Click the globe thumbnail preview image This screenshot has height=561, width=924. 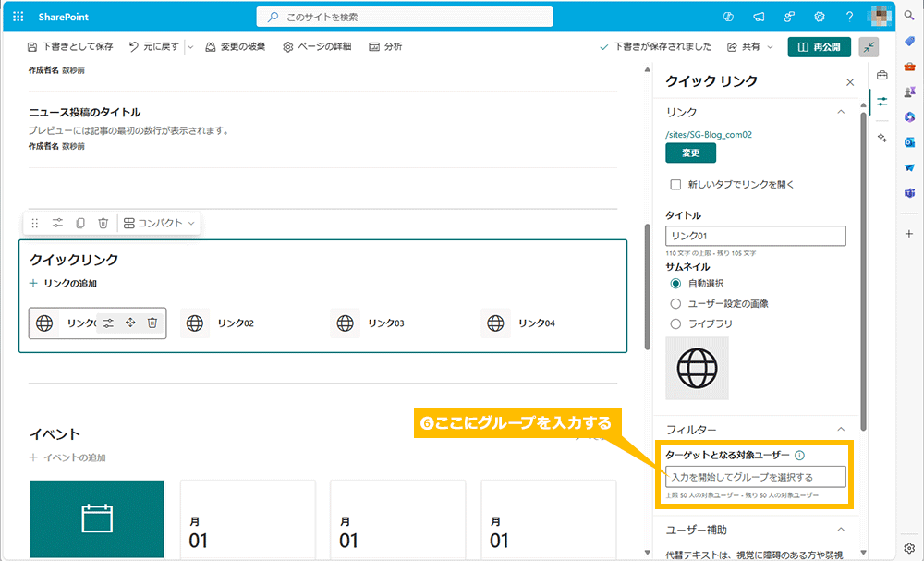(697, 369)
